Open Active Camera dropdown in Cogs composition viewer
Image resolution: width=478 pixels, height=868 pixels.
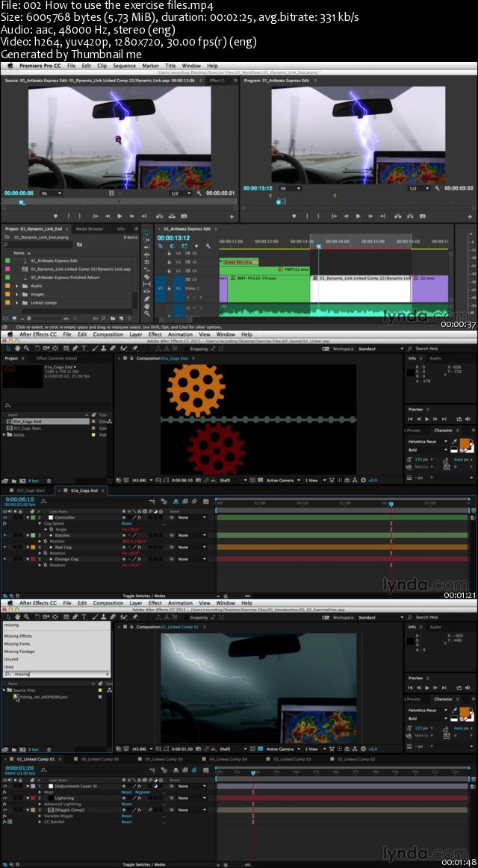click(x=282, y=480)
